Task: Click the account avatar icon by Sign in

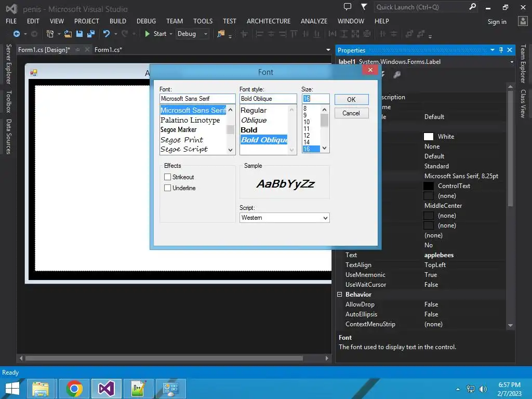Action: tap(523, 21)
